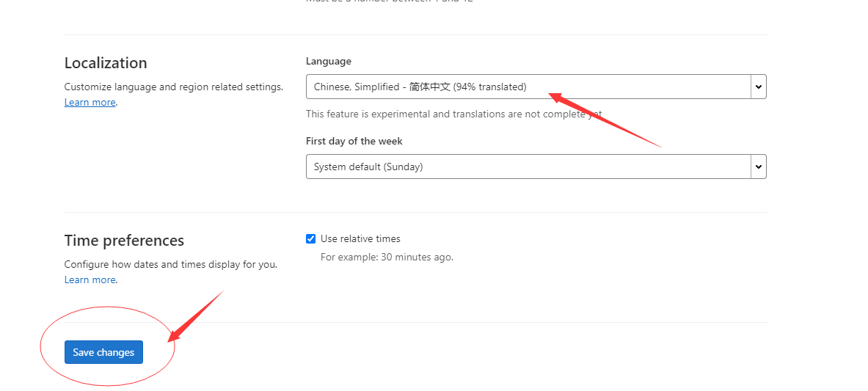Click 'Configure how dates and times display' text
This screenshot has width=868, height=391.
tap(171, 264)
